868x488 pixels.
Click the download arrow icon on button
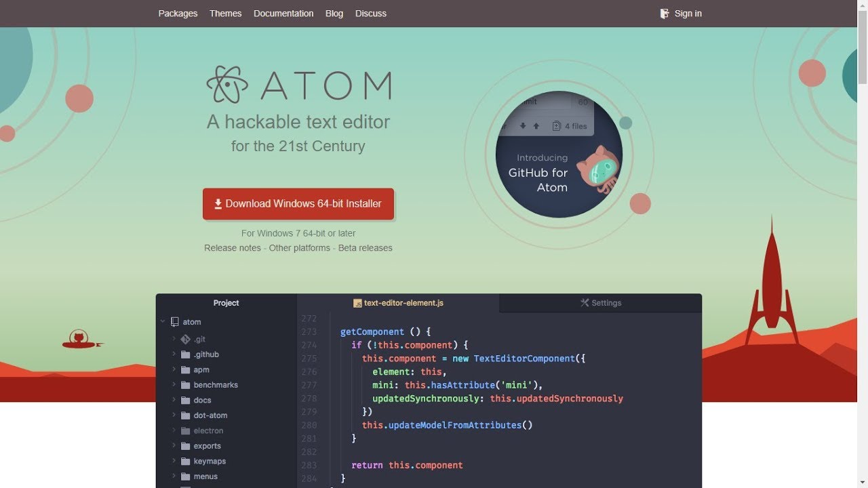(x=218, y=203)
